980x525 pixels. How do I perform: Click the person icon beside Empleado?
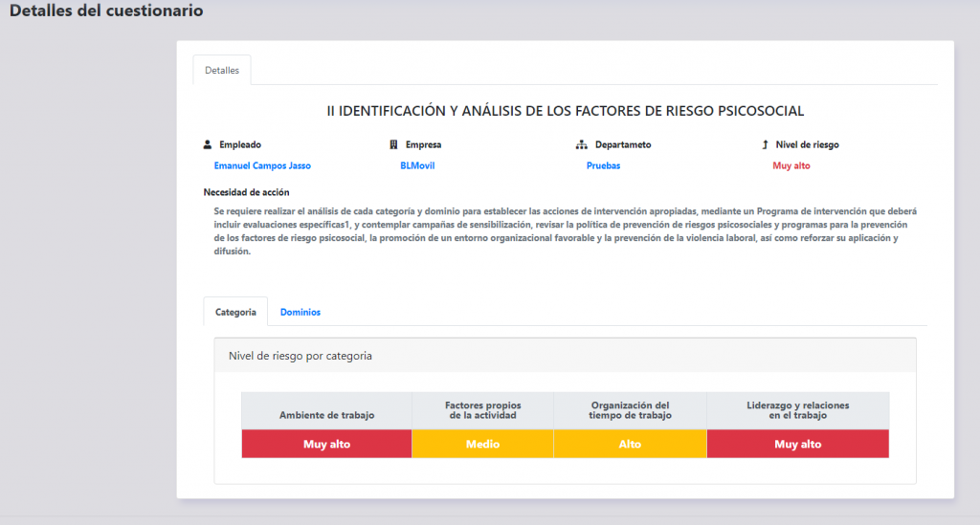(x=208, y=145)
